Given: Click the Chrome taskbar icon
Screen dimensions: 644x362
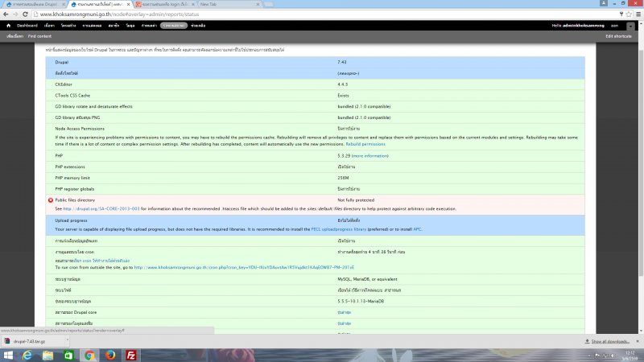Looking at the screenshot, I should click(89, 356).
